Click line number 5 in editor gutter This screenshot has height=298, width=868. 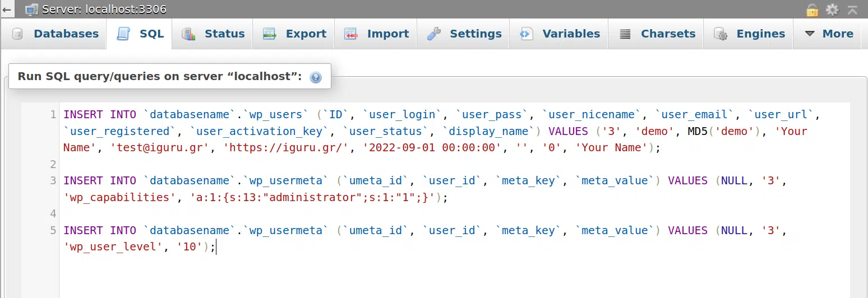tap(53, 230)
